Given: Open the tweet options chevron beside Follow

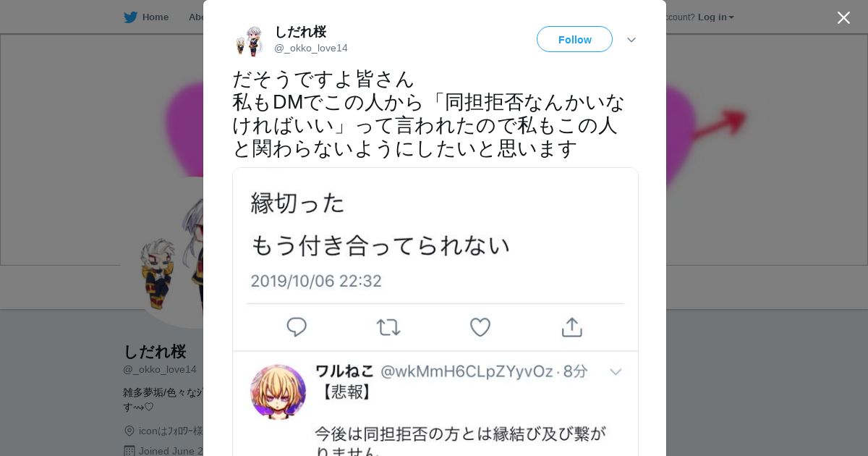Looking at the screenshot, I should (631, 40).
